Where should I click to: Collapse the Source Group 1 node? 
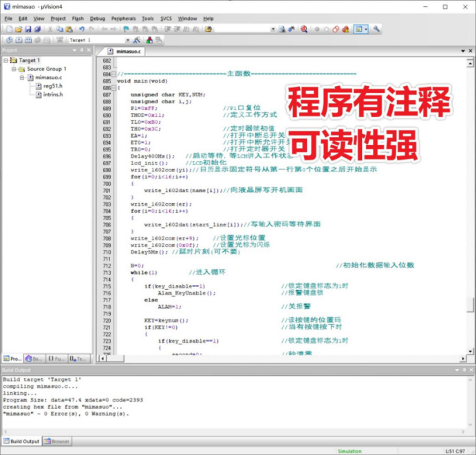(14, 69)
